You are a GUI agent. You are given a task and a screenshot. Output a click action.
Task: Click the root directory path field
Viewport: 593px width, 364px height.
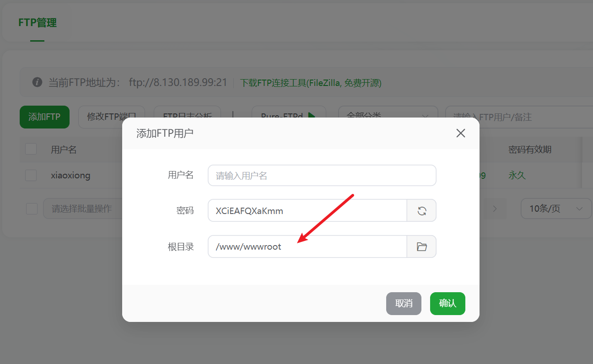pos(307,246)
